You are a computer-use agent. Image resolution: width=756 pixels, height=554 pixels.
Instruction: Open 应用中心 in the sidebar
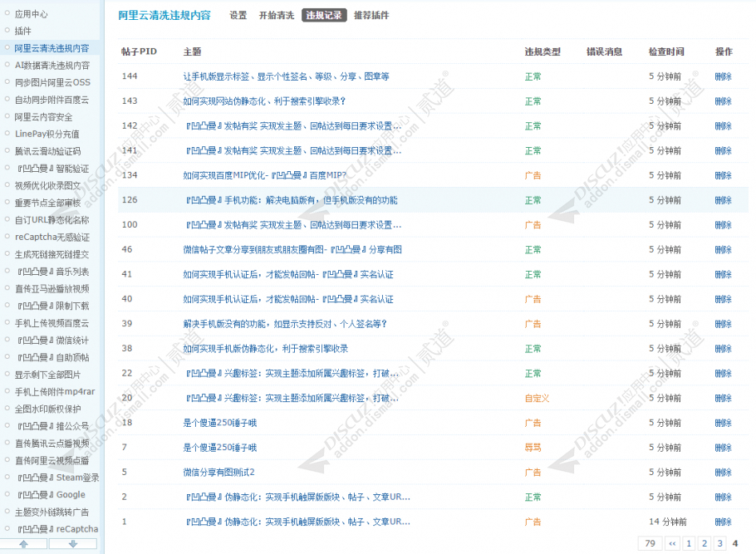click(31, 14)
